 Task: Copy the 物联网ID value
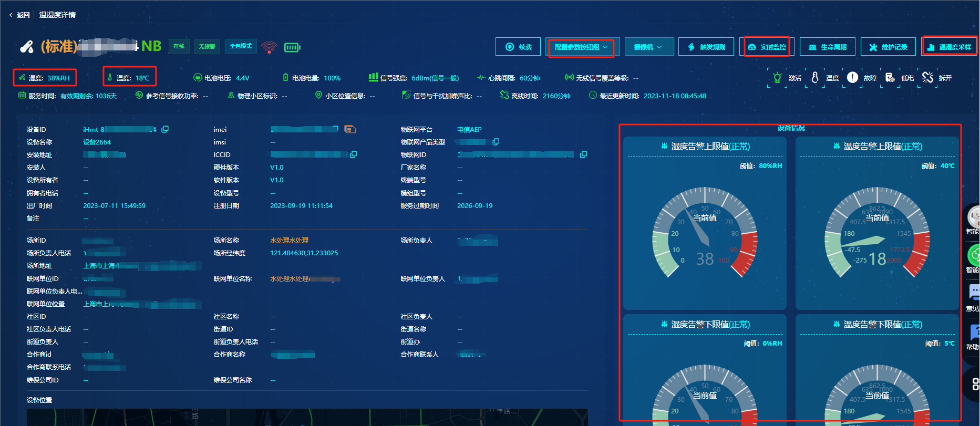[583, 154]
